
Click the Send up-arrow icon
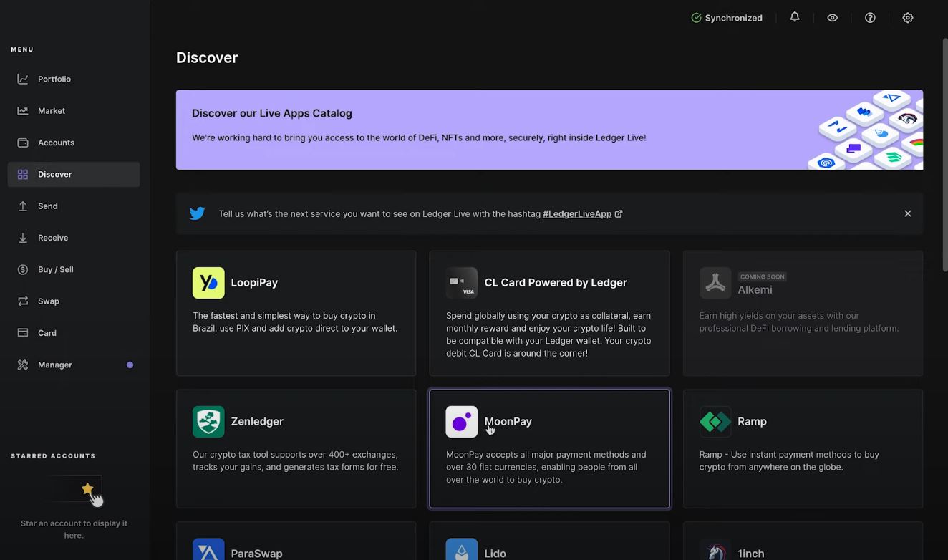pos(23,206)
